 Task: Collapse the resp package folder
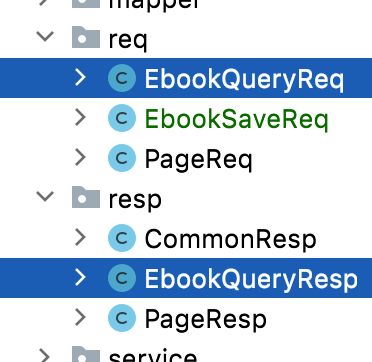click(x=45, y=196)
